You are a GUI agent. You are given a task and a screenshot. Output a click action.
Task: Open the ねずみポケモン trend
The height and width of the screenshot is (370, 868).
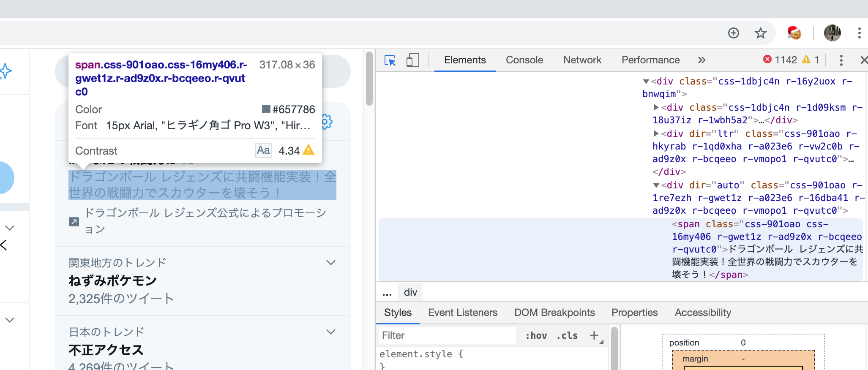[112, 280]
